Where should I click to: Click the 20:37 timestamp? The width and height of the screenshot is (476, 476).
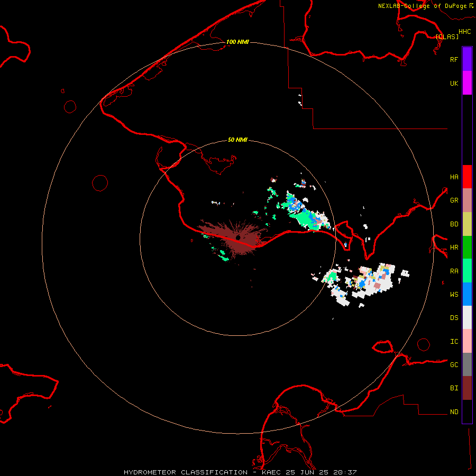pyautogui.click(x=345, y=472)
